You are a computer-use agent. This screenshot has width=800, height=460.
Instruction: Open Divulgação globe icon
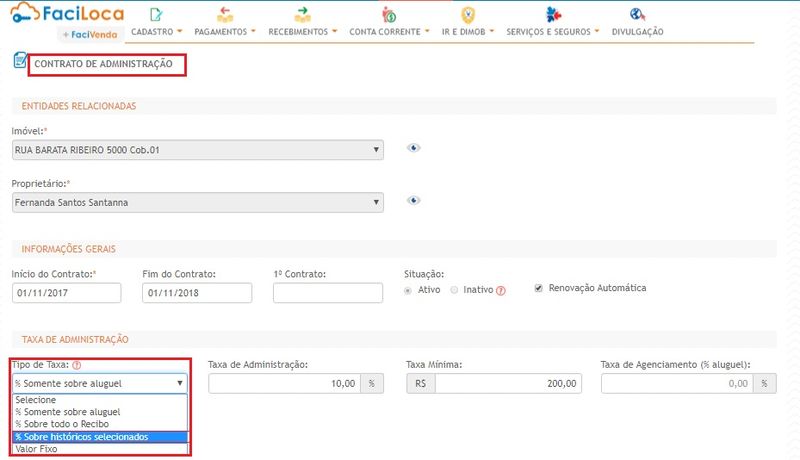(x=636, y=14)
